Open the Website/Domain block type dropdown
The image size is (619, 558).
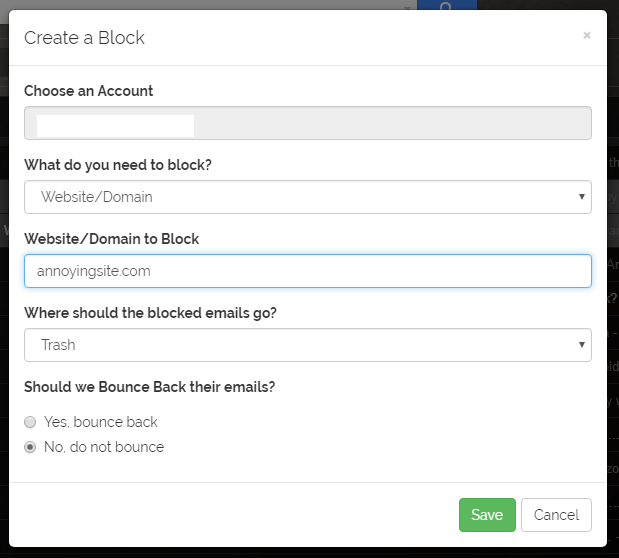[300, 197]
